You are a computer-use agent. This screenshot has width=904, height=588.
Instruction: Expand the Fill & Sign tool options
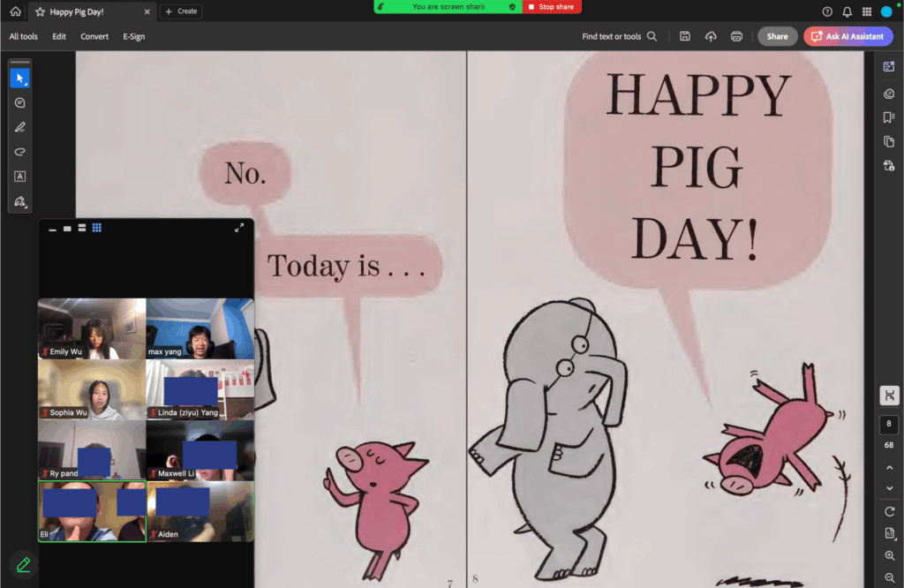(x=19, y=202)
